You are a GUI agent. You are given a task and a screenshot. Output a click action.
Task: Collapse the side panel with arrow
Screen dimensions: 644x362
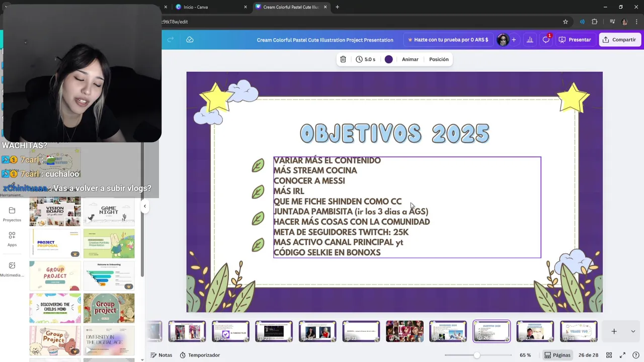[x=145, y=206]
